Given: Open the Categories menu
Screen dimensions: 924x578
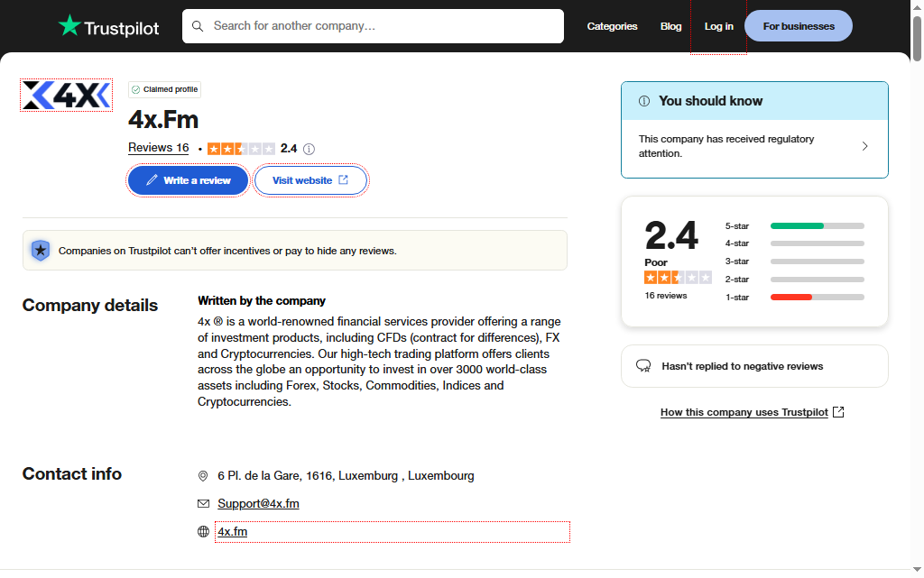Looking at the screenshot, I should coord(613,26).
